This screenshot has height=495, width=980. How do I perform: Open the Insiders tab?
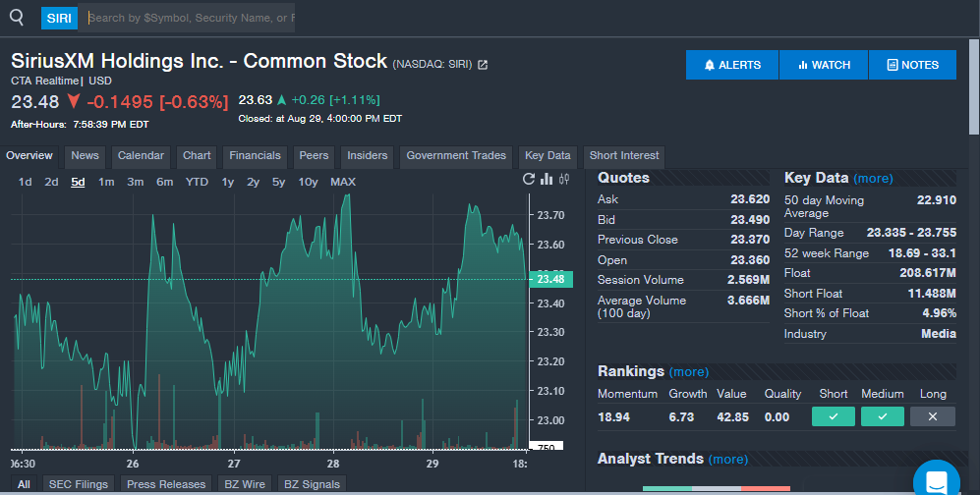pyautogui.click(x=368, y=156)
